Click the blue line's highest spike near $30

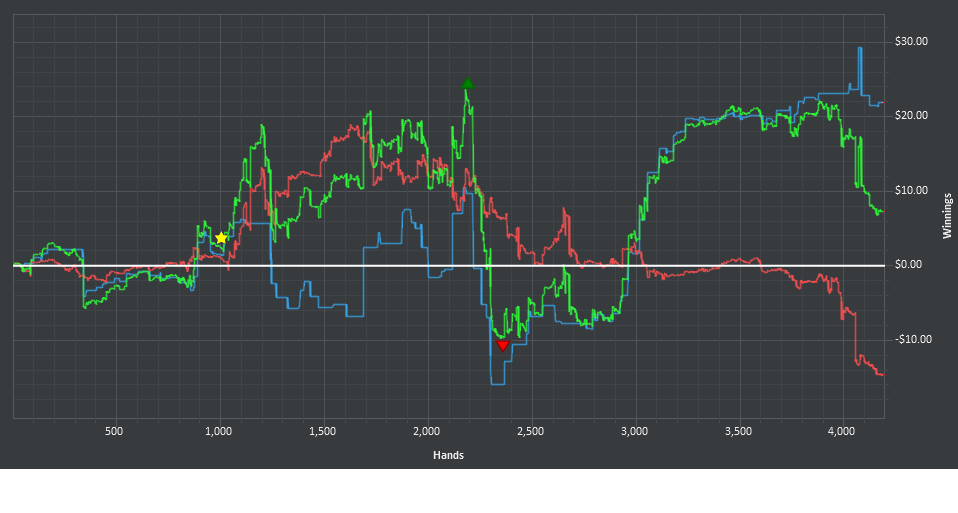[x=859, y=49]
